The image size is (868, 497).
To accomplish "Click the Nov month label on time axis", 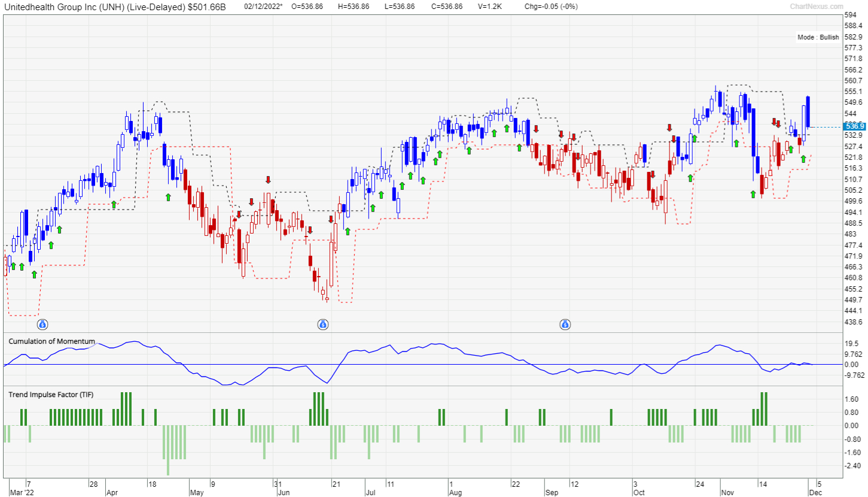I will pos(727,492).
